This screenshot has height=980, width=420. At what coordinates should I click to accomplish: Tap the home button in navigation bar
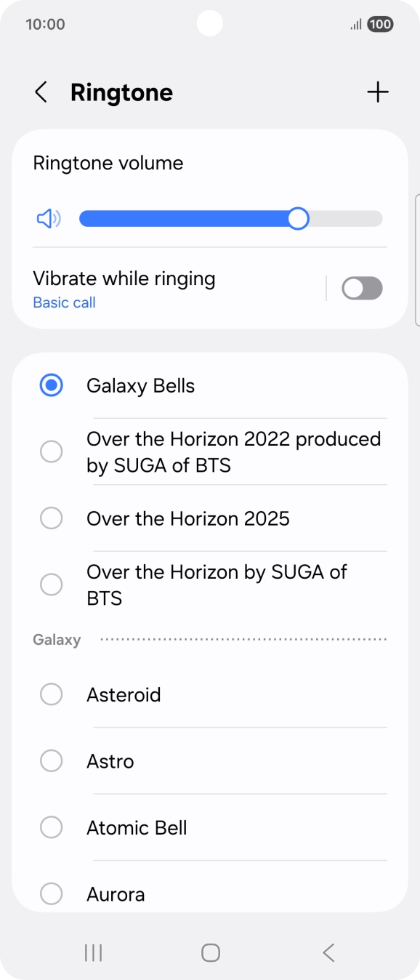pos(210,952)
